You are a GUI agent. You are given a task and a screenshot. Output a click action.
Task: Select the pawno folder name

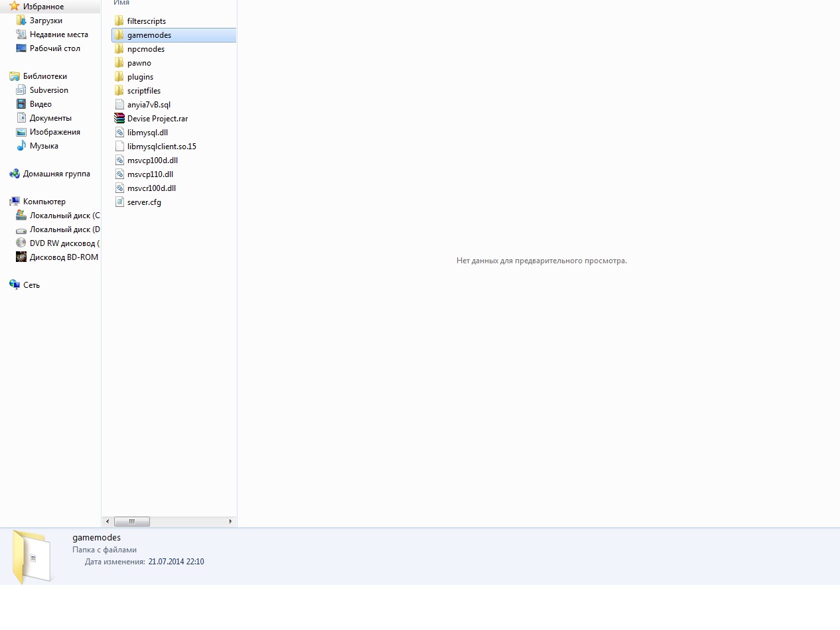click(x=139, y=62)
